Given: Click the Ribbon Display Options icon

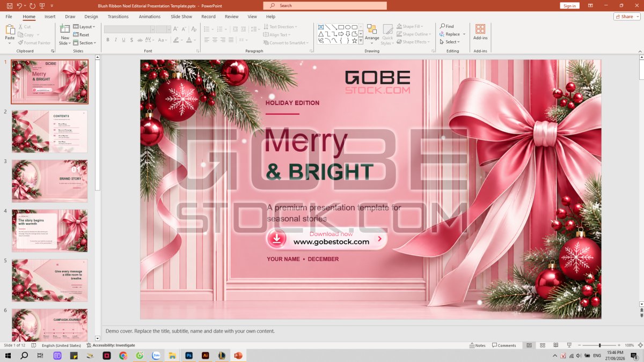Looking at the screenshot, I should [x=590, y=5].
